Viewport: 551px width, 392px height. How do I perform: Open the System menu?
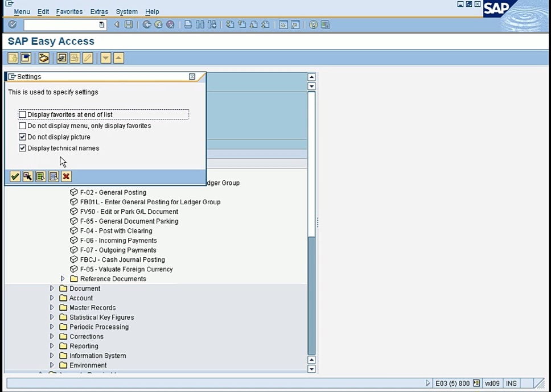tap(126, 11)
